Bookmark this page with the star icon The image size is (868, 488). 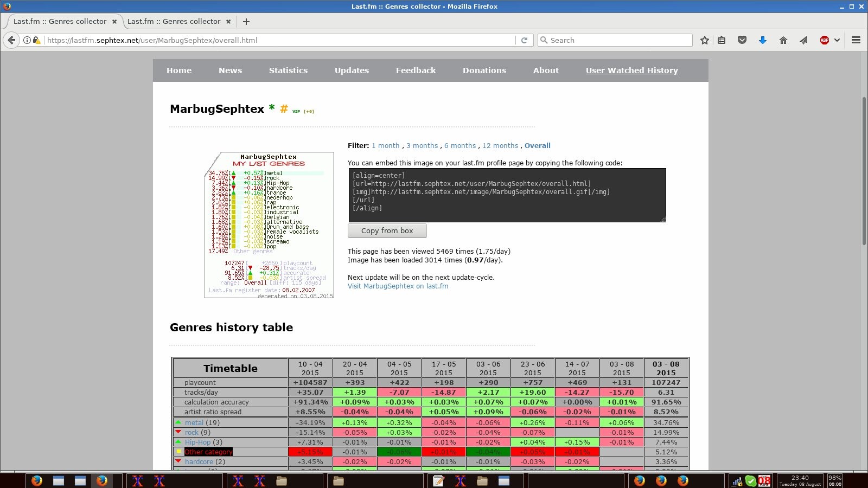704,40
